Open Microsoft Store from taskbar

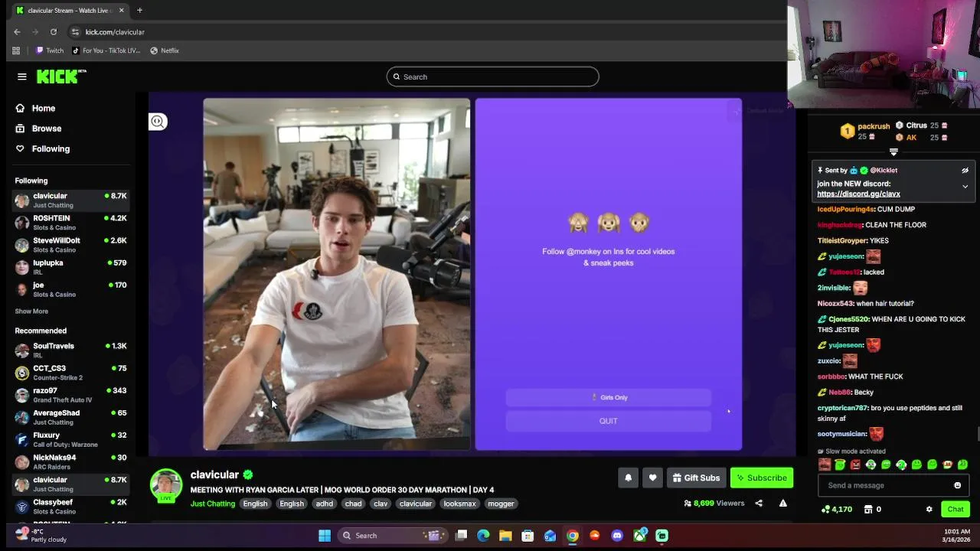[528, 536]
